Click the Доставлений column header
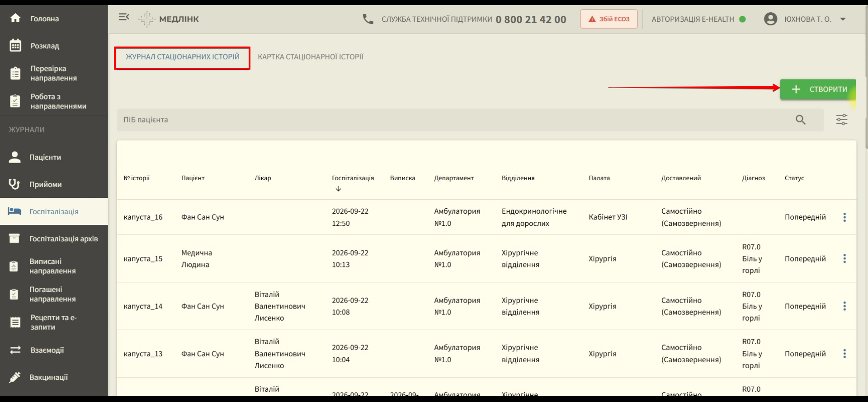Viewport: 868px width, 402px height. [681, 178]
